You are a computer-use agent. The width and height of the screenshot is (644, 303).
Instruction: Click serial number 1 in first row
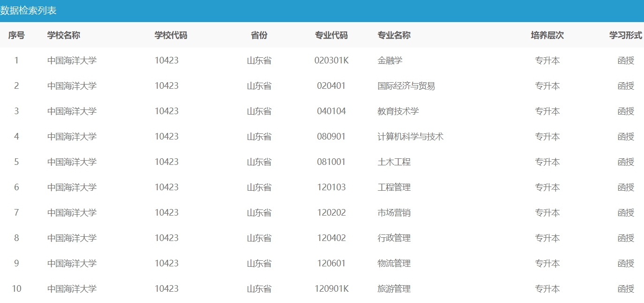coord(16,61)
